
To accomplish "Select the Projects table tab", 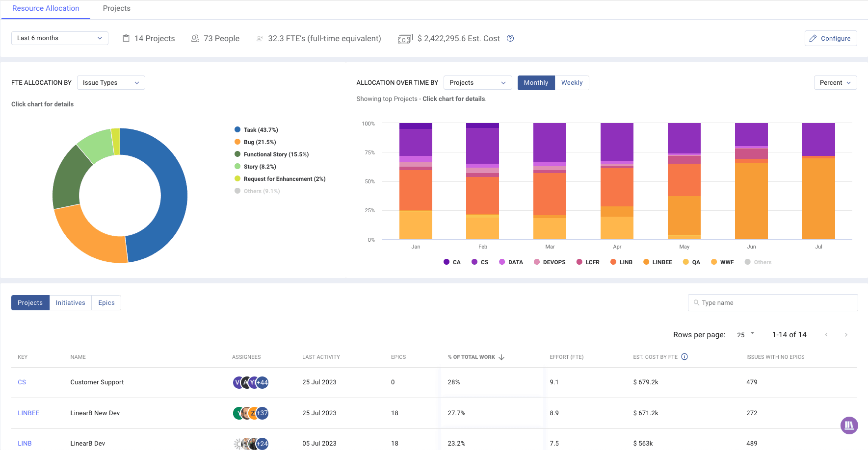I will click(30, 303).
